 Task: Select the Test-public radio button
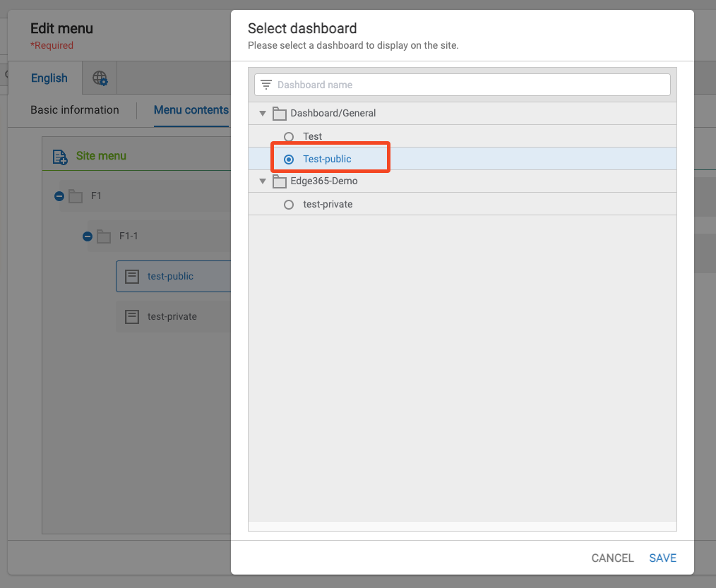coord(289,160)
